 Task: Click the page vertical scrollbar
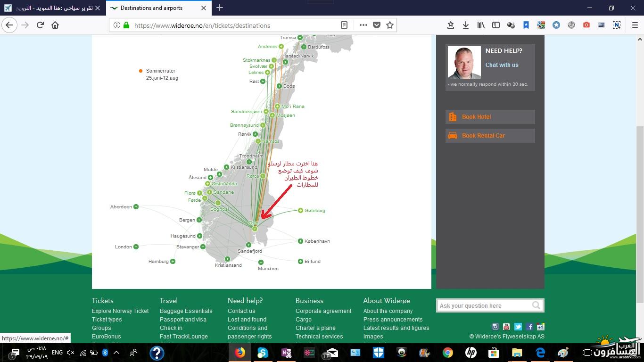(x=640, y=214)
